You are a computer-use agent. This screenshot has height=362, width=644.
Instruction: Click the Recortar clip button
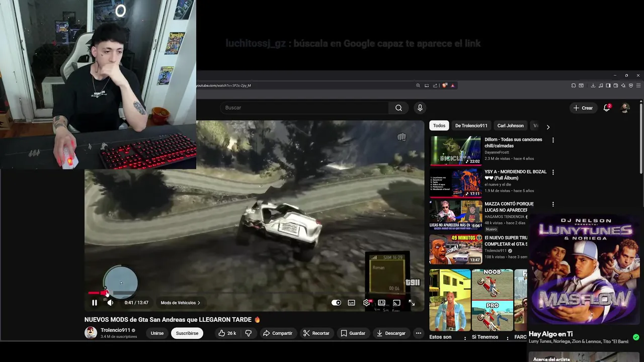tap(316, 333)
